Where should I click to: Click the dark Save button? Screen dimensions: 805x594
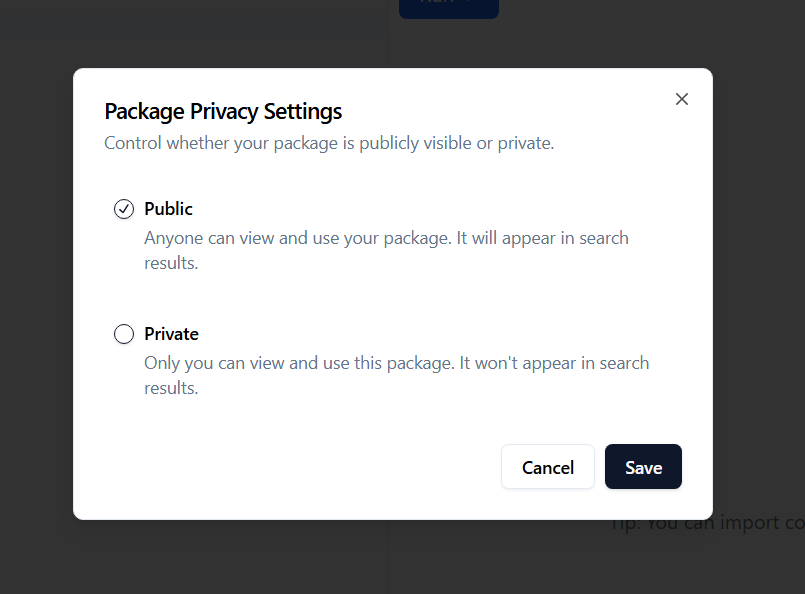coord(643,467)
